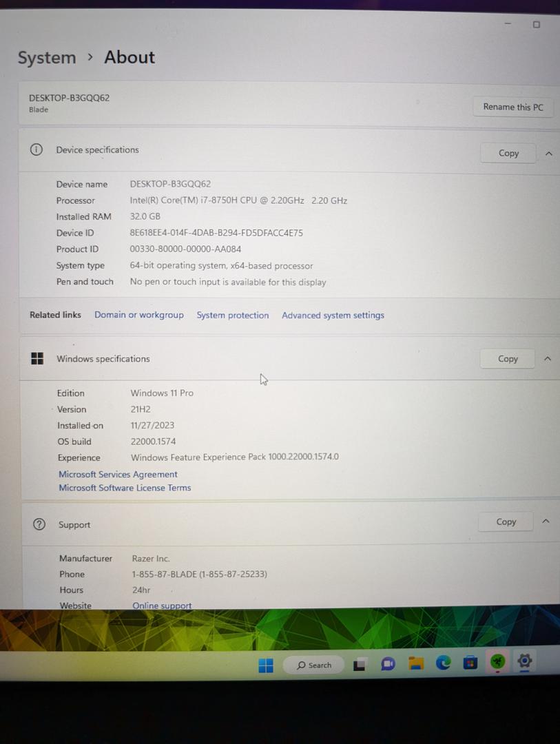Screen dimensions: 560x744
Task: Maximize the Settings window
Action: [x=537, y=24]
